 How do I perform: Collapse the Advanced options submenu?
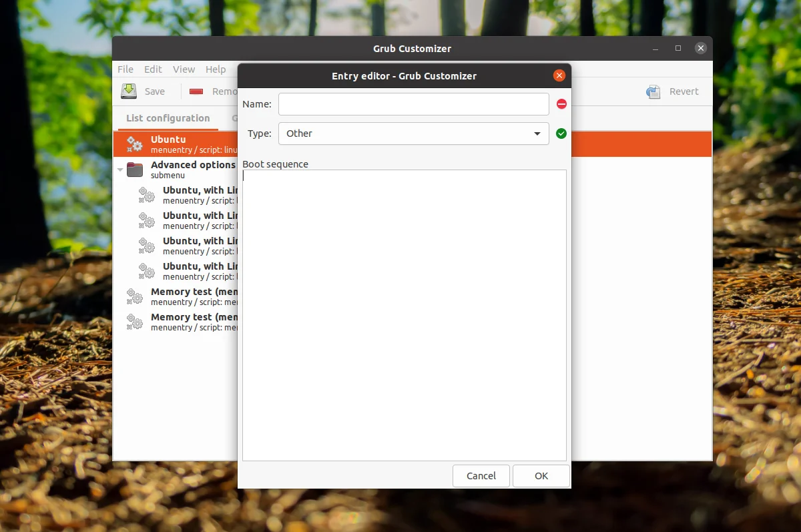coord(120,170)
